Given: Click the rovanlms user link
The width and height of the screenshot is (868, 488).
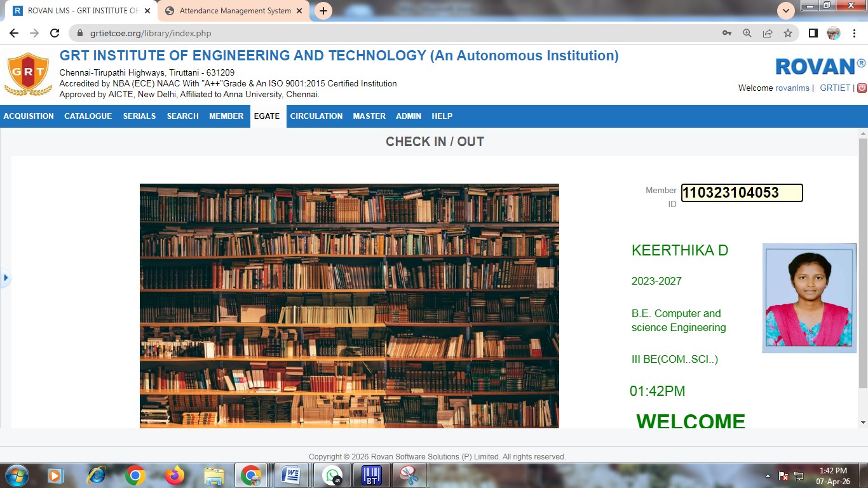Looking at the screenshot, I should click(792, 88).
